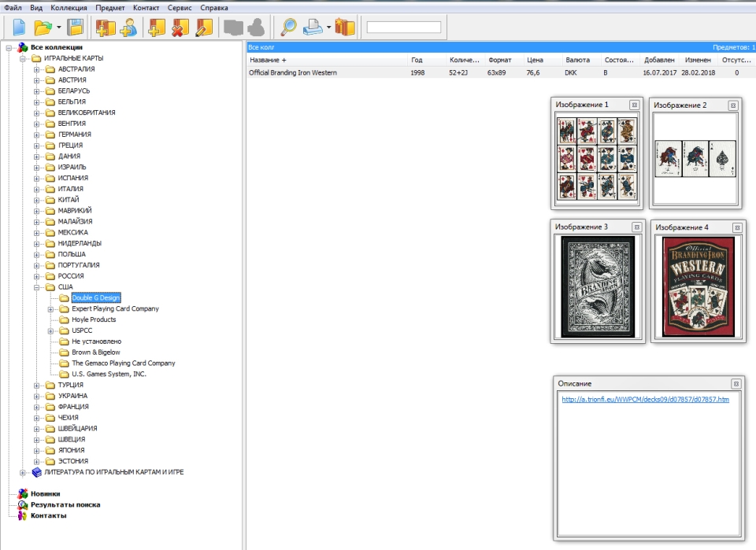Sort the list by Цена column
Screen dimensions: 756x550
[543, 61]
